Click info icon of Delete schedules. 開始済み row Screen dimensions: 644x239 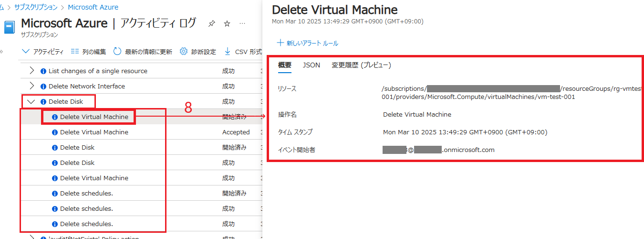55,194
